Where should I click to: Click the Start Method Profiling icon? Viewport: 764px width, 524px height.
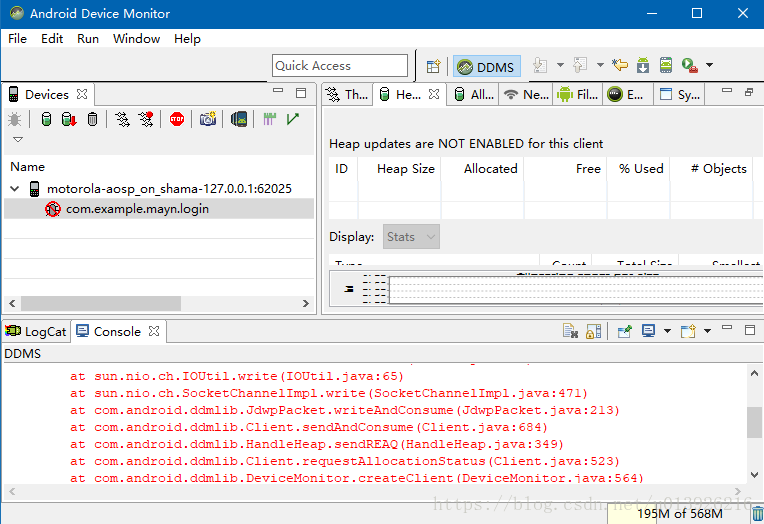tap(146, 119)
